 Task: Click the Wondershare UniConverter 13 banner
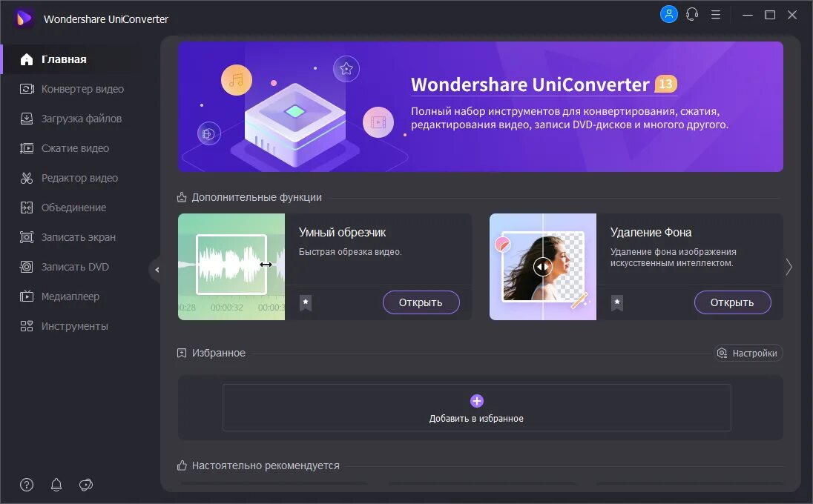480,107
